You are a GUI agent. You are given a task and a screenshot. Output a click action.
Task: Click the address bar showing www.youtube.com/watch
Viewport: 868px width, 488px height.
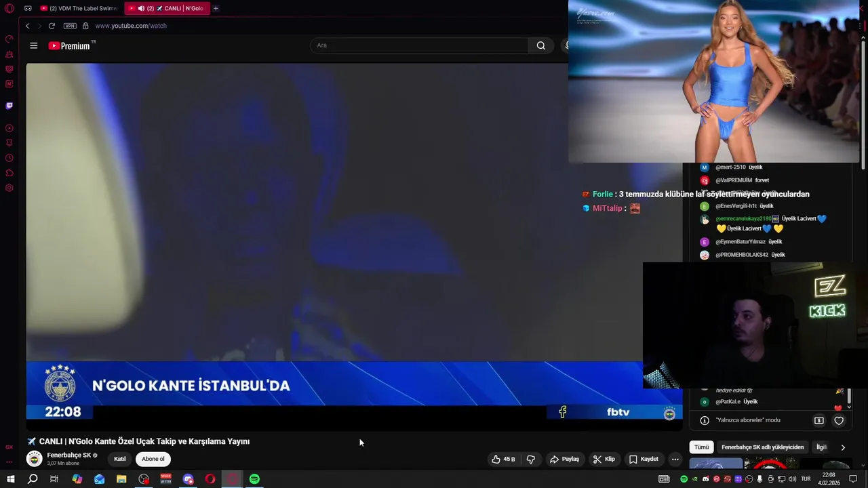(131, 26)
